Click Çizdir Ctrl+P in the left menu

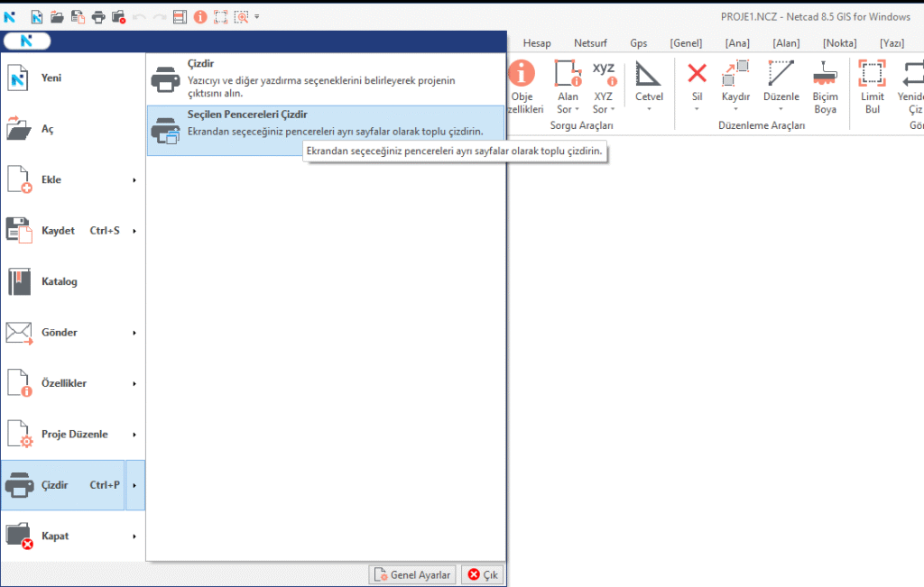63,485
